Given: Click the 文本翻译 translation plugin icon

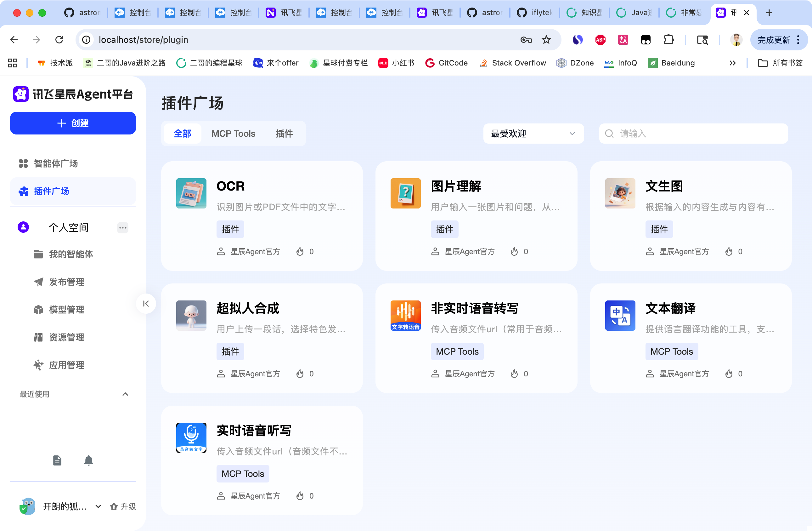Looking at the screenshot, I should (x=620, y=316).
